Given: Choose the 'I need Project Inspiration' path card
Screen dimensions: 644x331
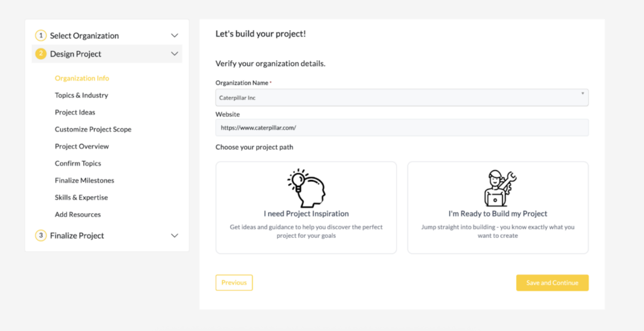Looking at the screenshot, I should [306, 208].
